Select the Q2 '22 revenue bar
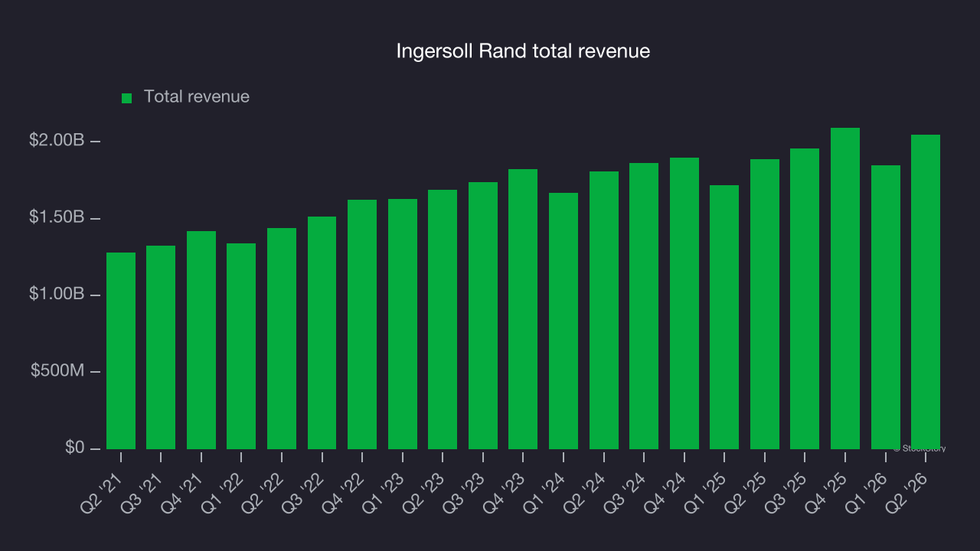Image resolution: width=980 pixels, height=551 pixels. pos(282,338)
